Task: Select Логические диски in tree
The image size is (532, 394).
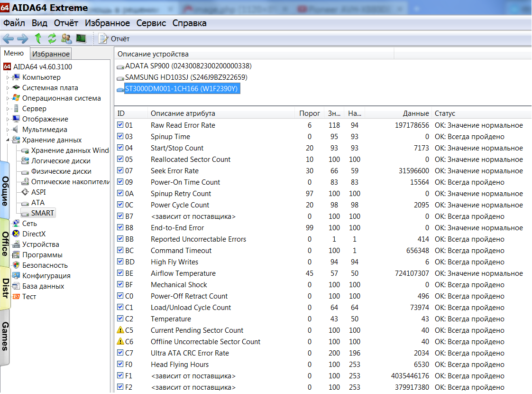Action: tap(61, 161)
